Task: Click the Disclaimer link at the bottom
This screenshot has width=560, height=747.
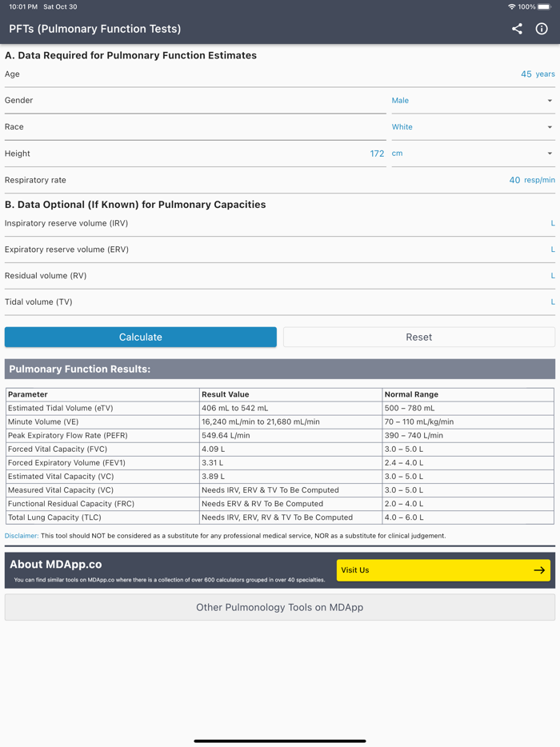Action: 20,534
